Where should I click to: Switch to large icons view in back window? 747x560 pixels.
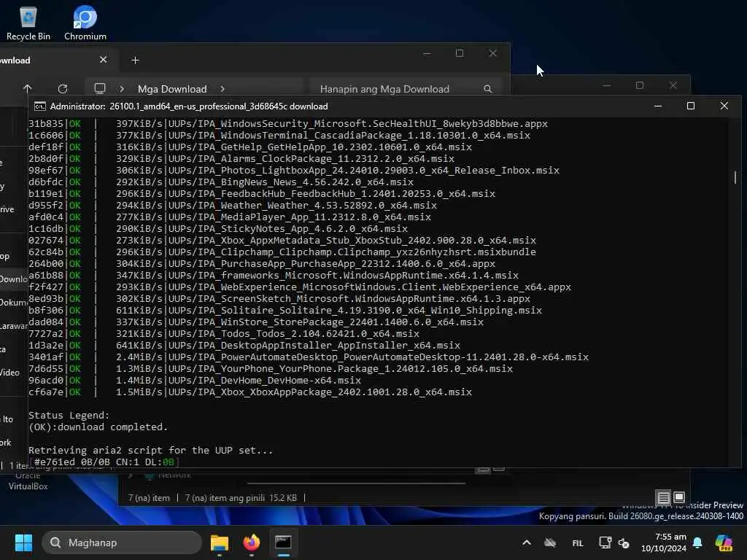click(x=679, y=497)
